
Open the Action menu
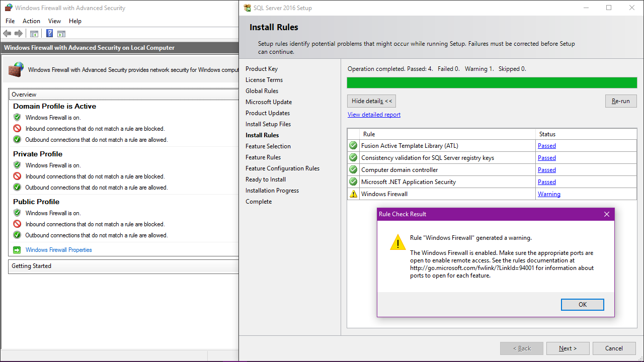(31, 21)
